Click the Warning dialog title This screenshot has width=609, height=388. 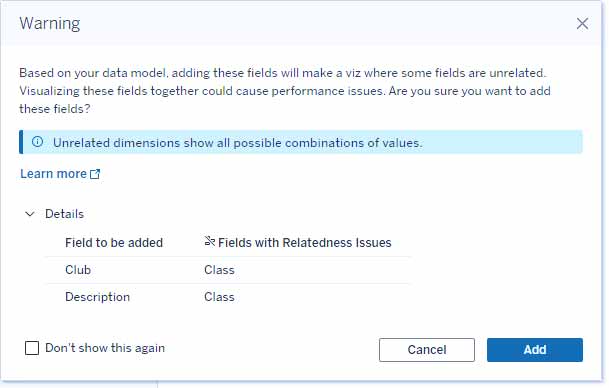point(50,23)
